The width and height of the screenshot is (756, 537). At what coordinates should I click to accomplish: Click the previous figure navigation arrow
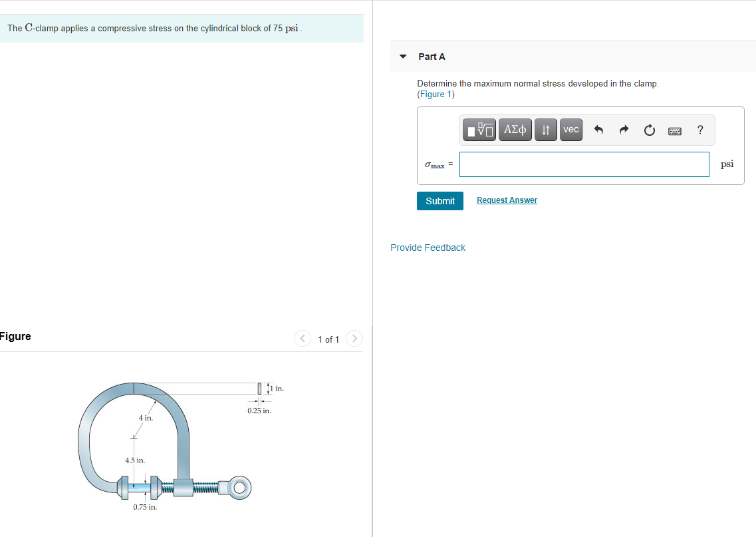click(303, 338)
